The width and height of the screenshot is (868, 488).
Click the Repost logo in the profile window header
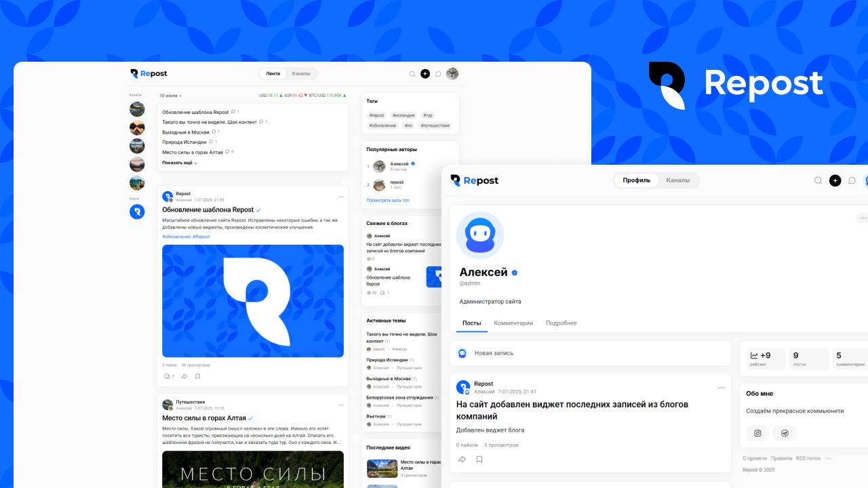click(x=475, y=180)
